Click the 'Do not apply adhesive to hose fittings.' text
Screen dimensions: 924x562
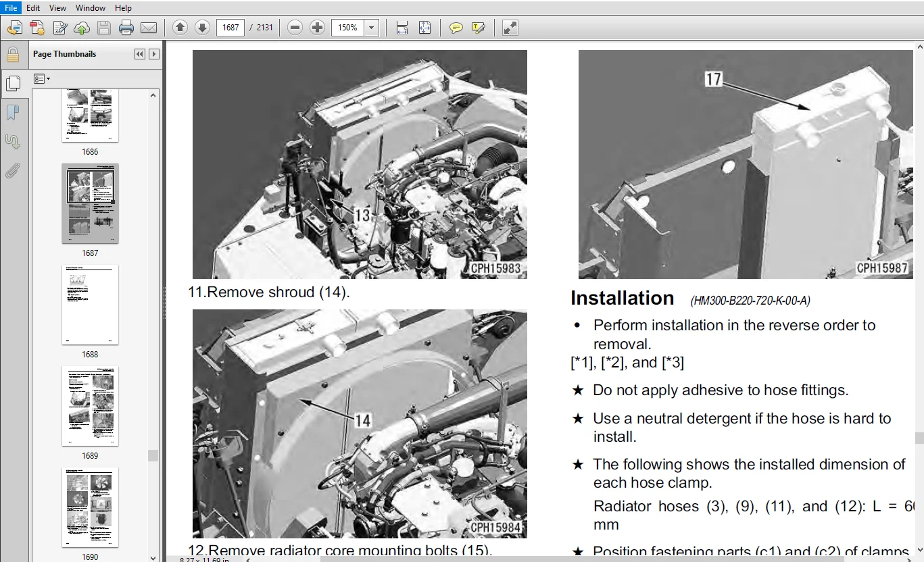(721, 390)
